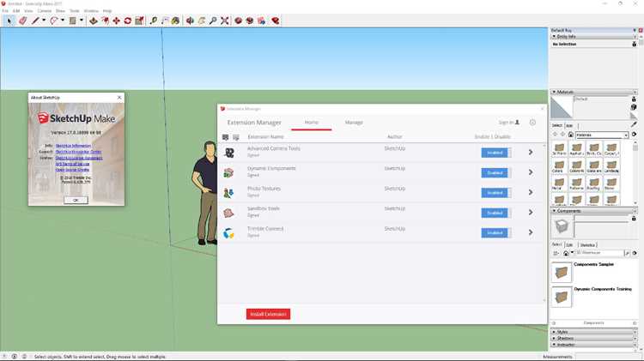Click the 3D Warehouse search field

[599, 253]
